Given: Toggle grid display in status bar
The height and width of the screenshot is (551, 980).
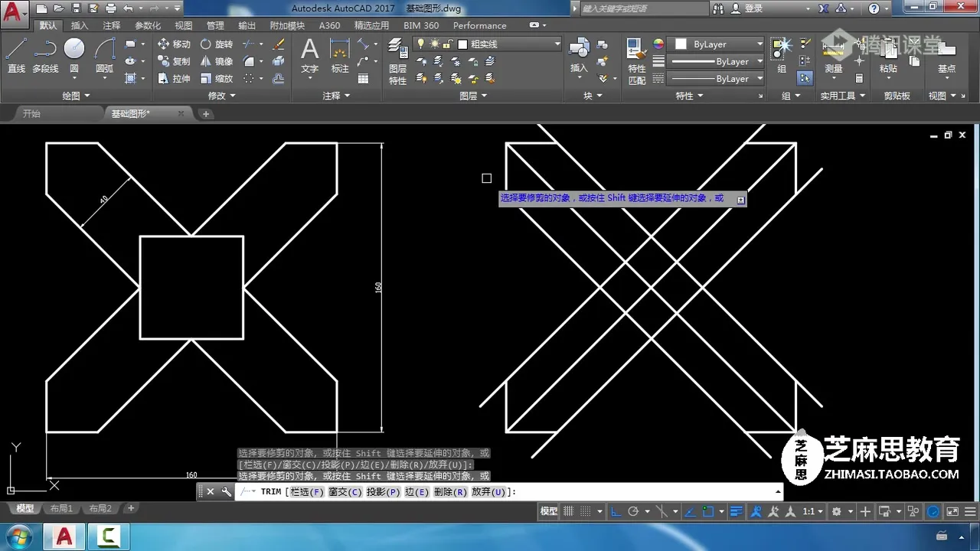Looking at the screenshot, I should click(x=569, y=511).
